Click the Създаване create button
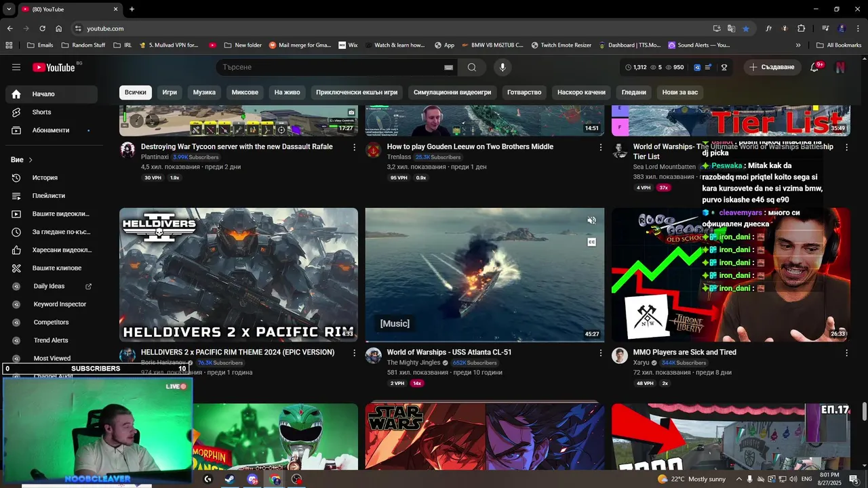Viewport: 868px width, 488px height. point(772,67)
